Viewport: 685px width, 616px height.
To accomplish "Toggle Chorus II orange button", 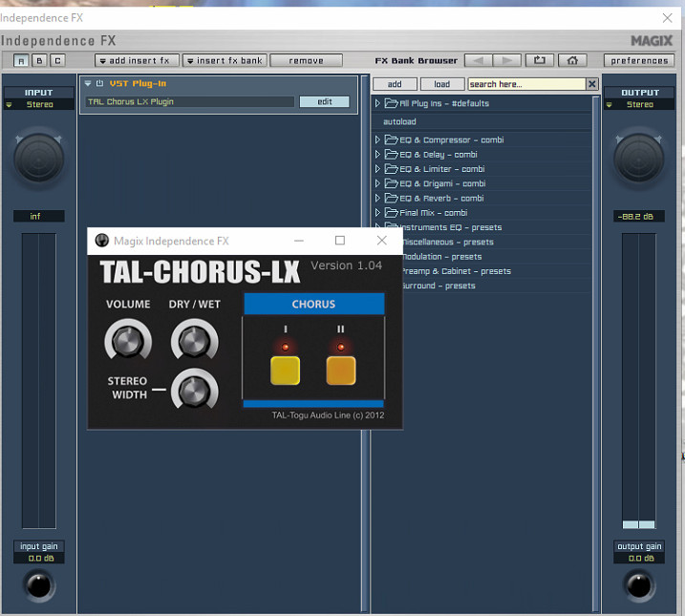I will pyautogui.click(x=341, y=371).
